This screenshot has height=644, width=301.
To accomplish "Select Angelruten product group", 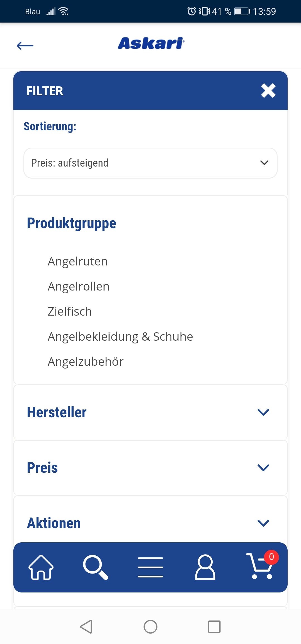I will tap(78, 261).
